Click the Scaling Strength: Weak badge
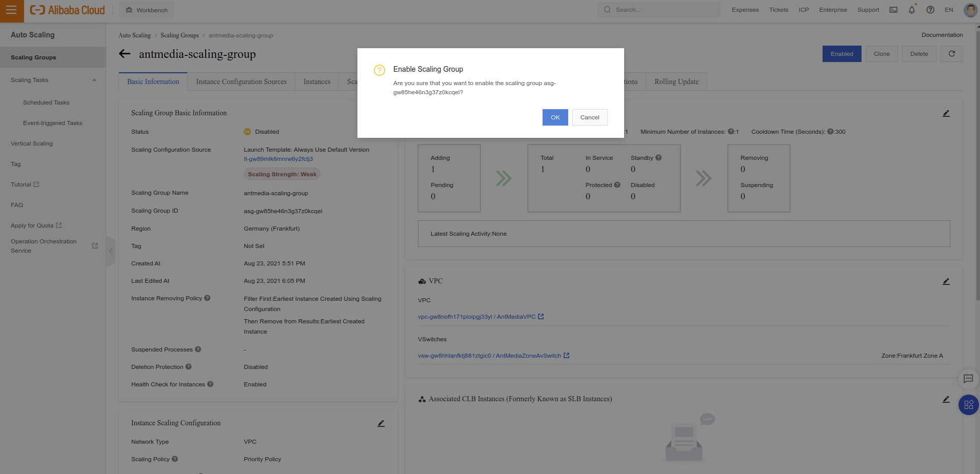 click(x=282, y=174)
